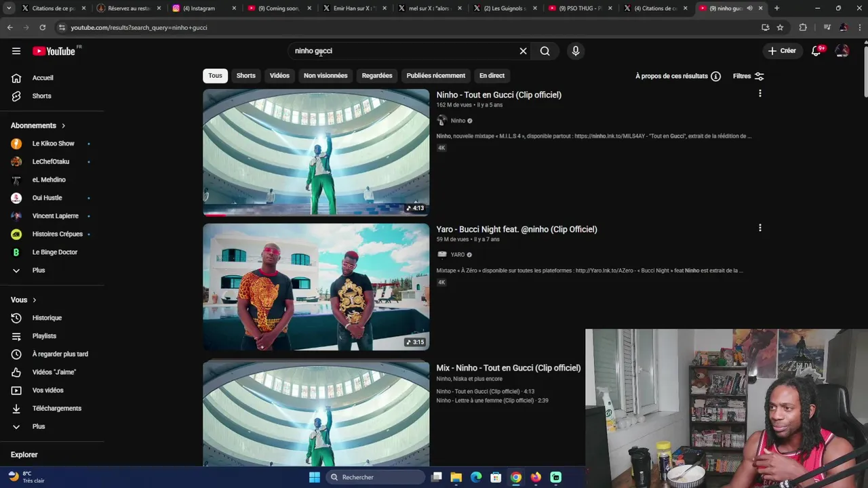Image resolution: width=868 pixels, height=488 pixels.
Task: Open the Chrome extensions puzzle icon
Action: [803, 27]
